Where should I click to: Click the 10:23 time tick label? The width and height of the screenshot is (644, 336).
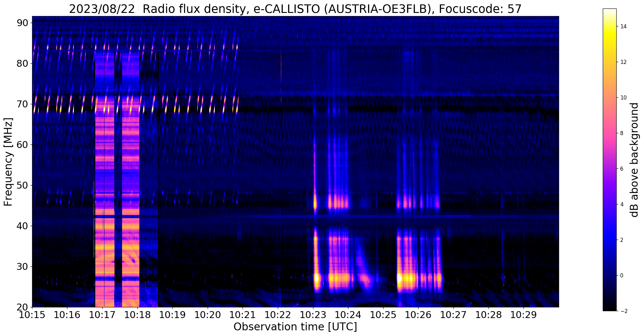pos(313,315)
